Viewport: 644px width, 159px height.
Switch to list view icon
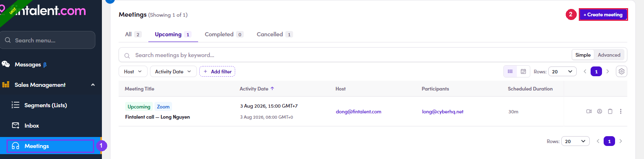pos(510,71)
